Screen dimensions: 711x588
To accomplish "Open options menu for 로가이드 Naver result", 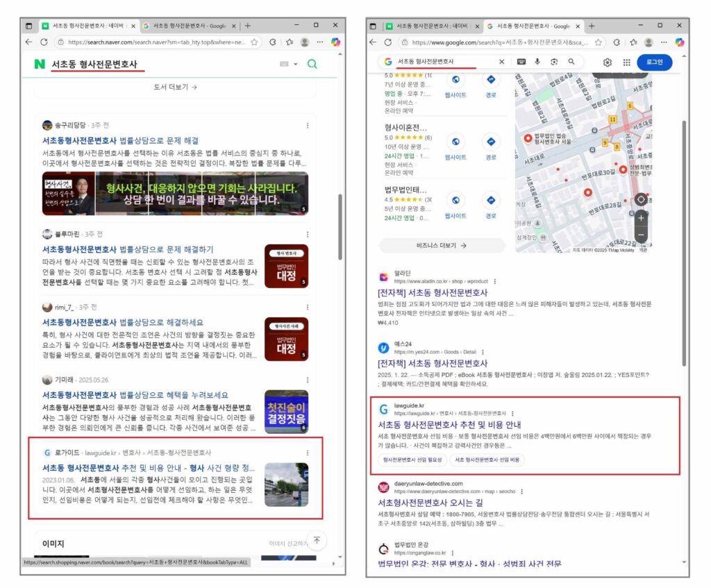I will (x=308, y=453).
